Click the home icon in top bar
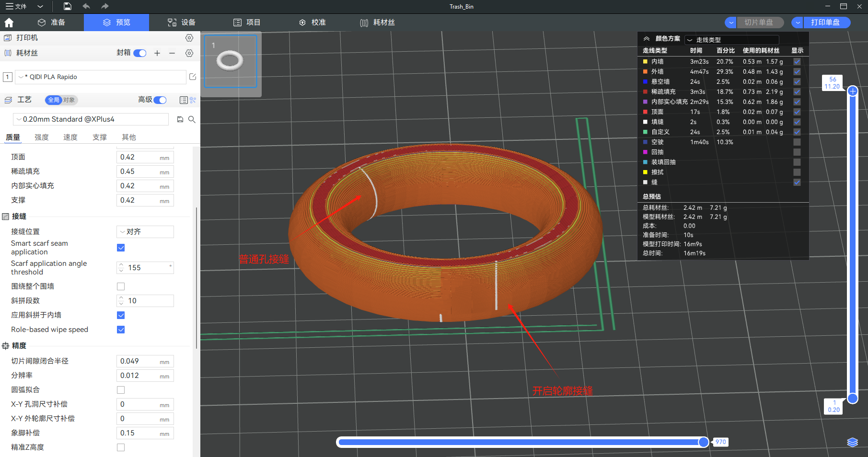The width and height of the screenshot is (868, 457). click(9, 23)
